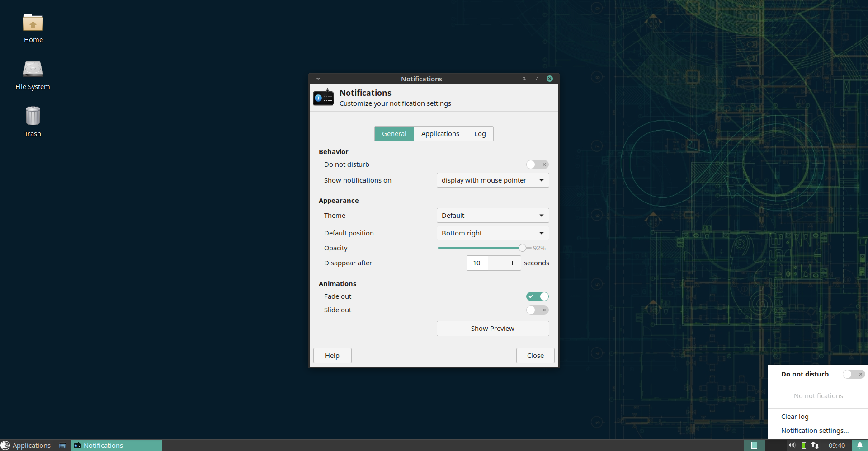Open the Default position dropdown
Viewport: 868px width, 451px height.
point(492,233)
